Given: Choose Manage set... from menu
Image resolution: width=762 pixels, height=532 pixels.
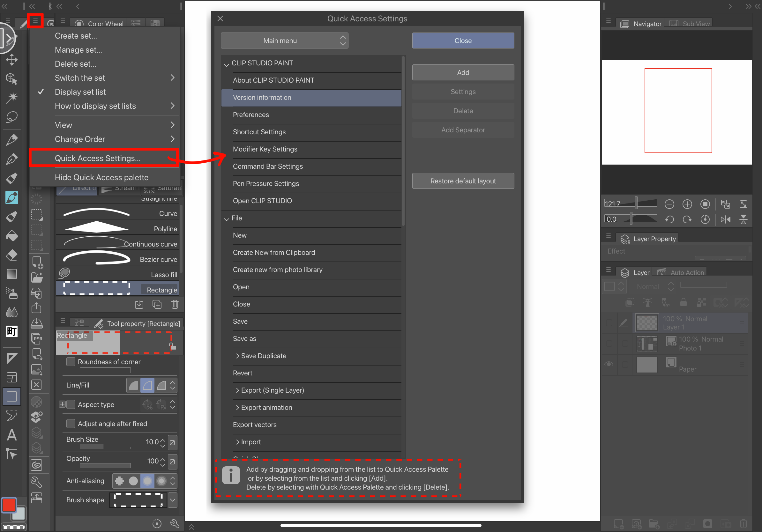Looking at the screenshot, I should (78, 50).
